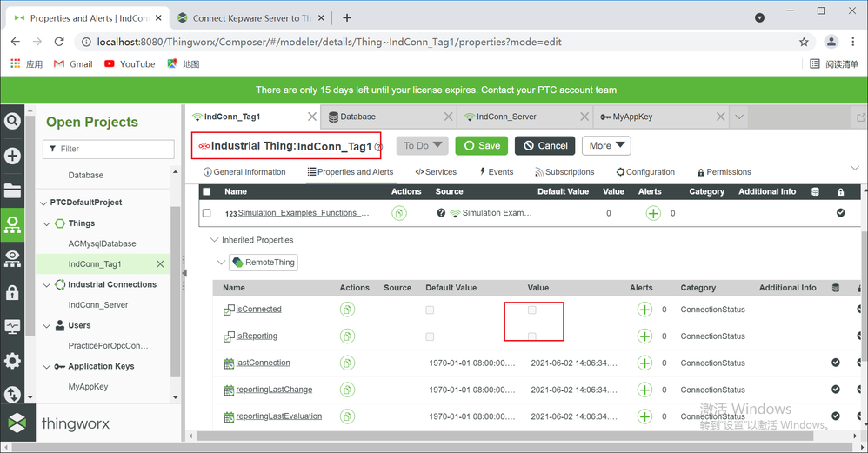Open the Security lock sidebar icon
This screenshot has height=453, width=868.
12,292
